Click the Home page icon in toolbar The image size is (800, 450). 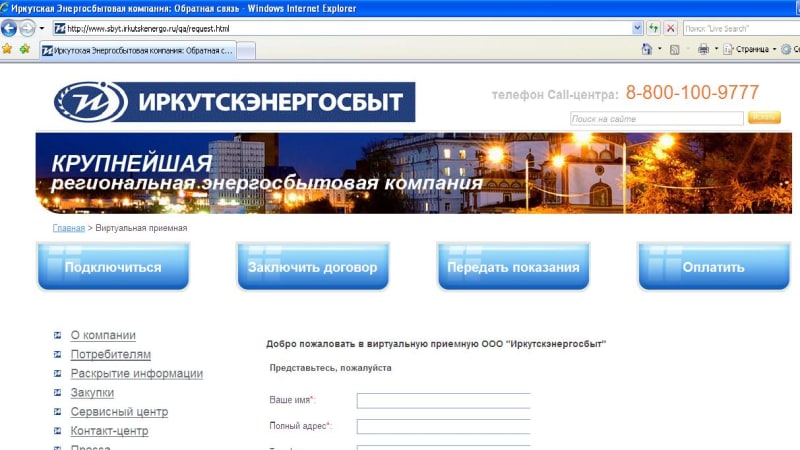click(x=647, y=49)
